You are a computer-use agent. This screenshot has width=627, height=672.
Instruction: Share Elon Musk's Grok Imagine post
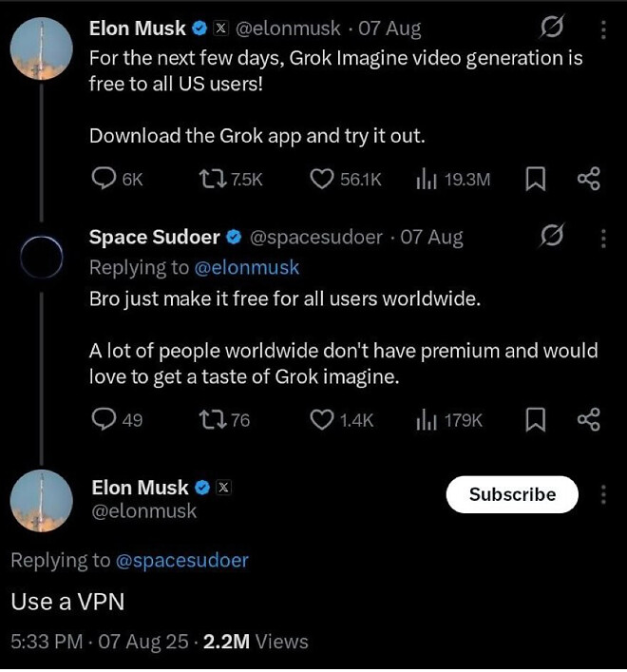click(589, 179)
